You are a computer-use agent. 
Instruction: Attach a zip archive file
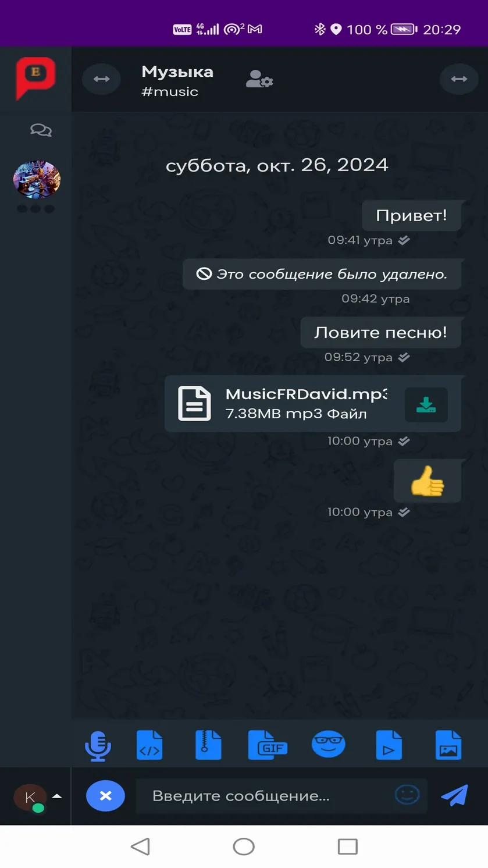(208, 745)
